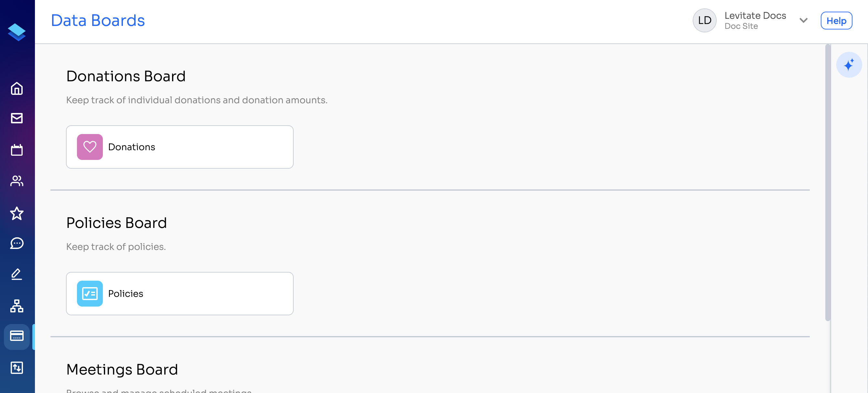
Task: Select the Data Boards card icon in sidebar
Action: pyautogui.click(x=16, y=336)
